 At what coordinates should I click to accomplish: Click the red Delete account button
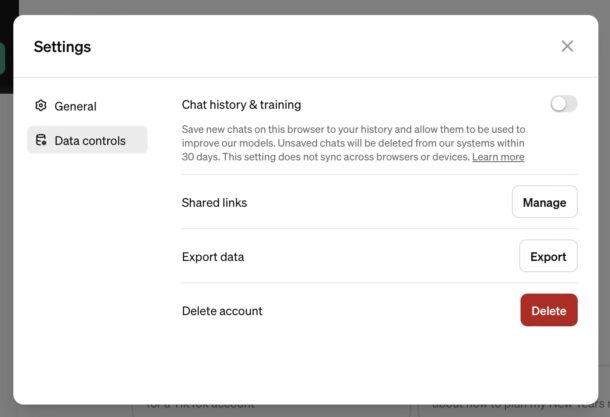point(548,310)
